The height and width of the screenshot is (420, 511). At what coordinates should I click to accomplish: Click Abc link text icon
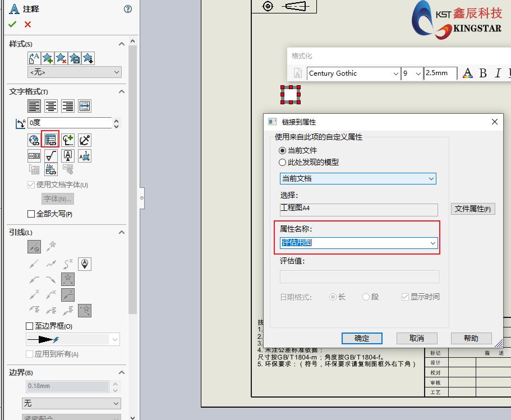[x=51, y=169]
